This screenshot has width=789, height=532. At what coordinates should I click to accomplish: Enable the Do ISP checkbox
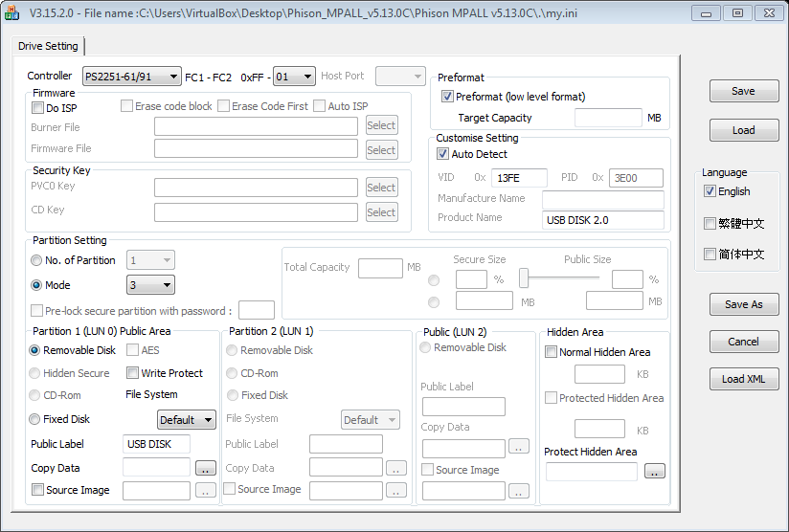tap(37, 107)
